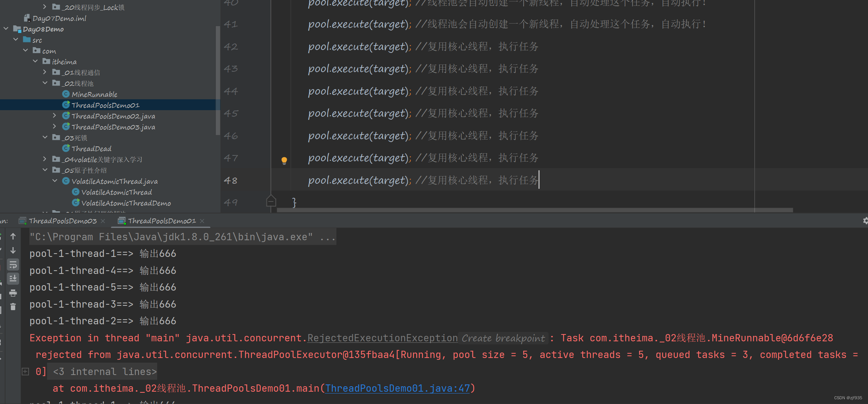Image resolution: width=868 pixels, height=404 pixels.
Task: Collapse the src folder
Action: [x=16, y=39]
